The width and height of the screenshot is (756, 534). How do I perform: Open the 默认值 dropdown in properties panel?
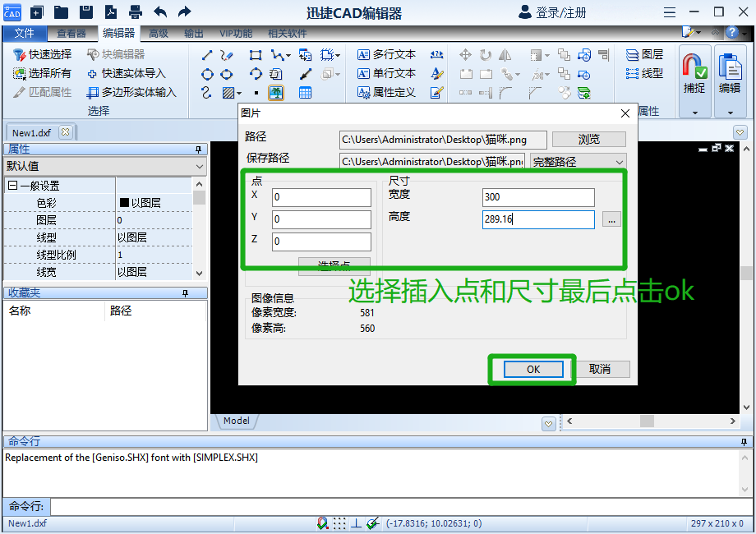105,166
